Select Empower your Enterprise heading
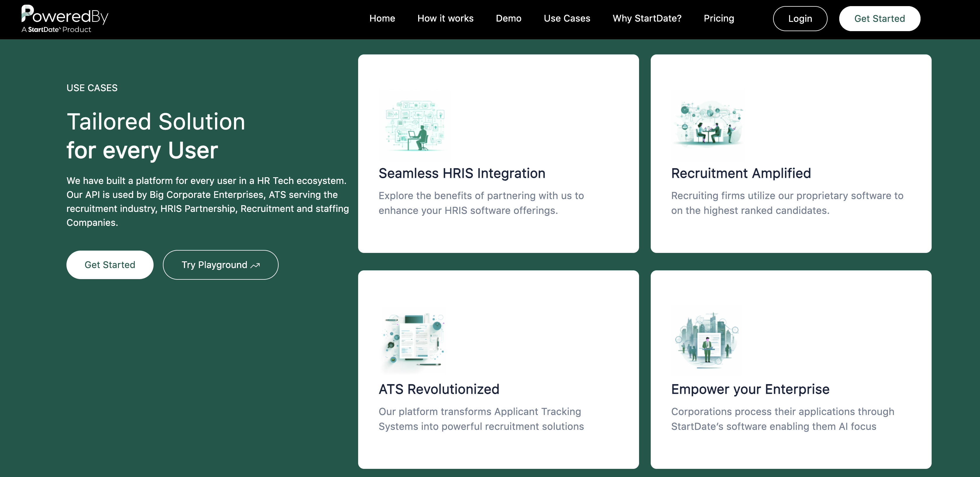 750,389
